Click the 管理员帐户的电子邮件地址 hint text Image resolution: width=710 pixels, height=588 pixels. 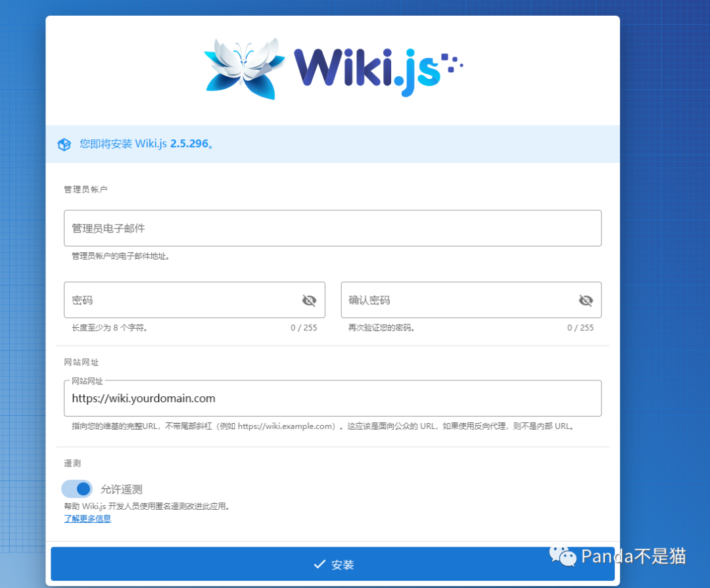click(120, 256)
